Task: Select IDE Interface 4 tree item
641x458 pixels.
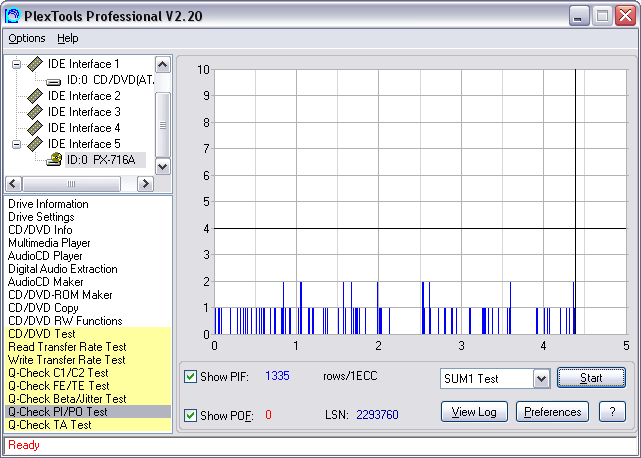Action: pos(84,128)
